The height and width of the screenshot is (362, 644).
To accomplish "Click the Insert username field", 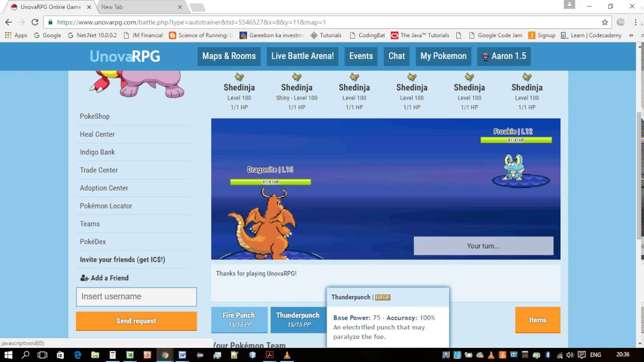I will pos(136,297).
